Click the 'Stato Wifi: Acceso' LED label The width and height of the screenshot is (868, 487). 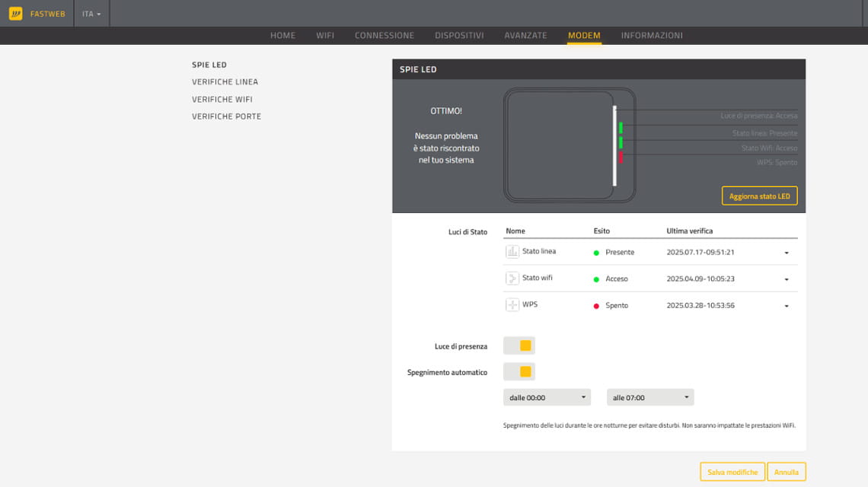point(770,148)
